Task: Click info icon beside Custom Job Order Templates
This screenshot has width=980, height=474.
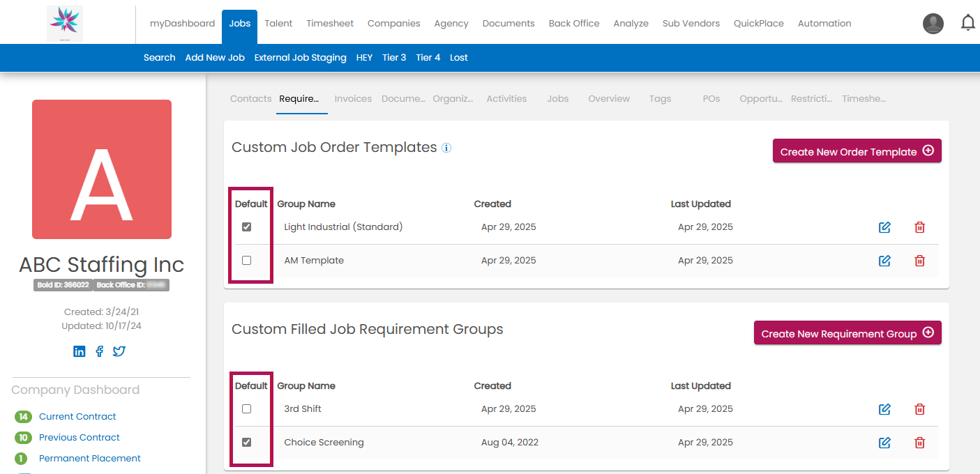Action: [x=446, y=148]
